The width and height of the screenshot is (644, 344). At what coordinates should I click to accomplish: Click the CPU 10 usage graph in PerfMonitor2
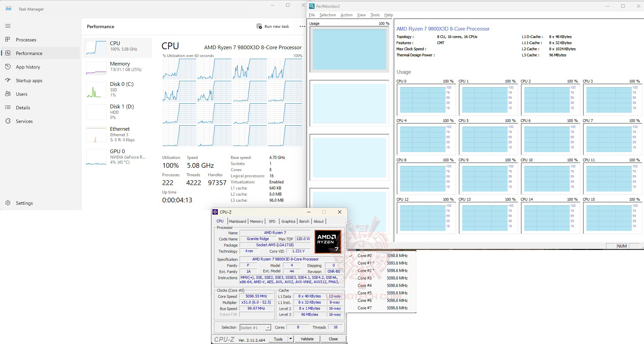[550, 179]
